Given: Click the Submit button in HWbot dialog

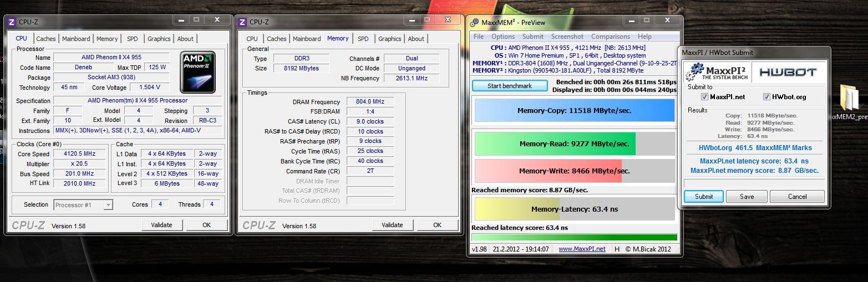Looking at the screenshot, I should (x=704, y=197).
